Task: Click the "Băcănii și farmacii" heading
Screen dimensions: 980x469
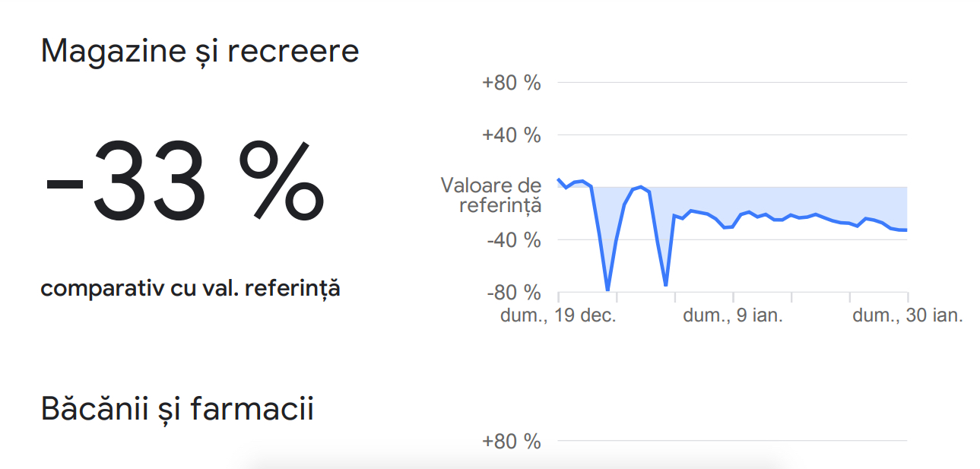Action: pyautogui.click(x=177, y=408)
